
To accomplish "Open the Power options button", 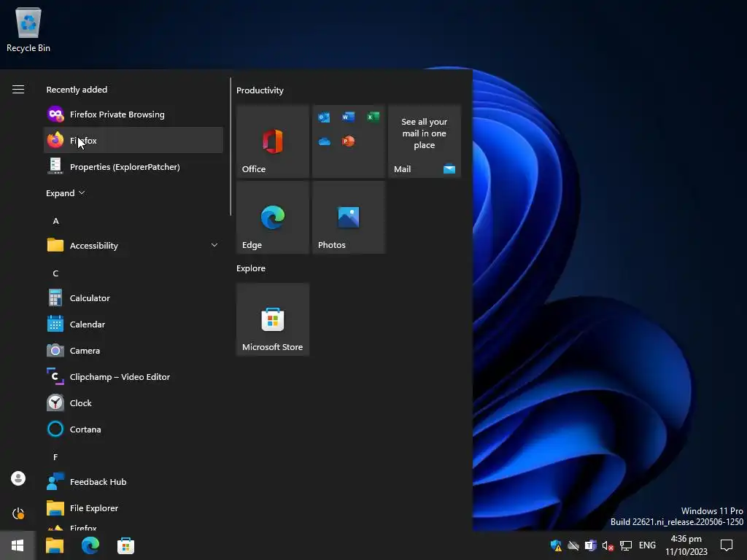I will 18,513.
